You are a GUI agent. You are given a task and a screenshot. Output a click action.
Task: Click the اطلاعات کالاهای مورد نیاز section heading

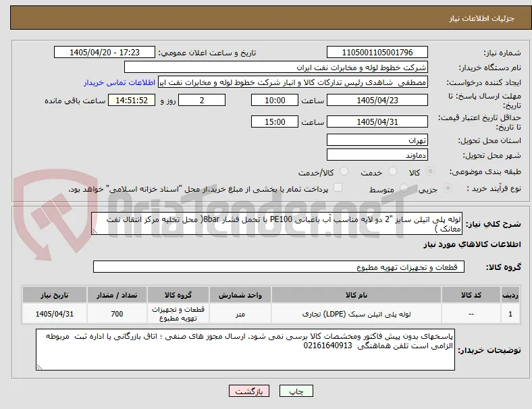(472, 244)
